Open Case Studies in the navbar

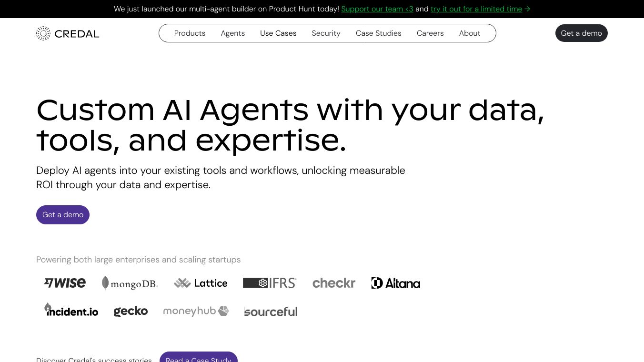379,33
